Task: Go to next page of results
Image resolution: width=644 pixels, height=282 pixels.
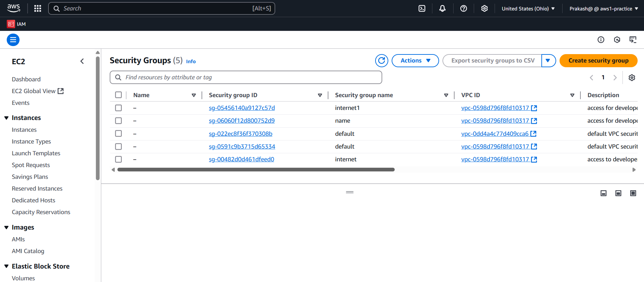Action: [615, 78]
